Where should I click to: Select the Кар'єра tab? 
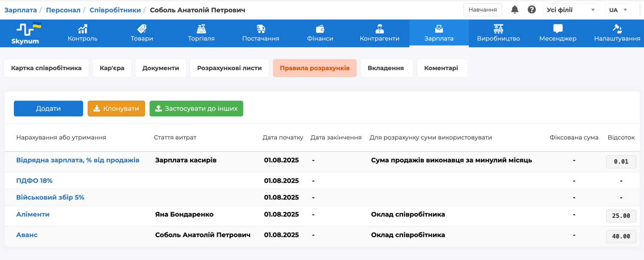coord(112,68)
